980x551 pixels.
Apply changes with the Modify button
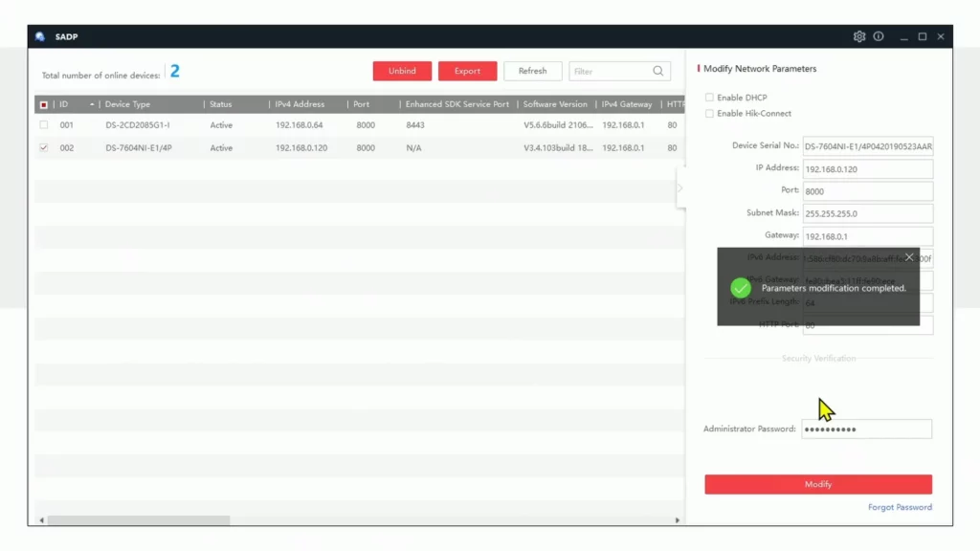point(818,484)
